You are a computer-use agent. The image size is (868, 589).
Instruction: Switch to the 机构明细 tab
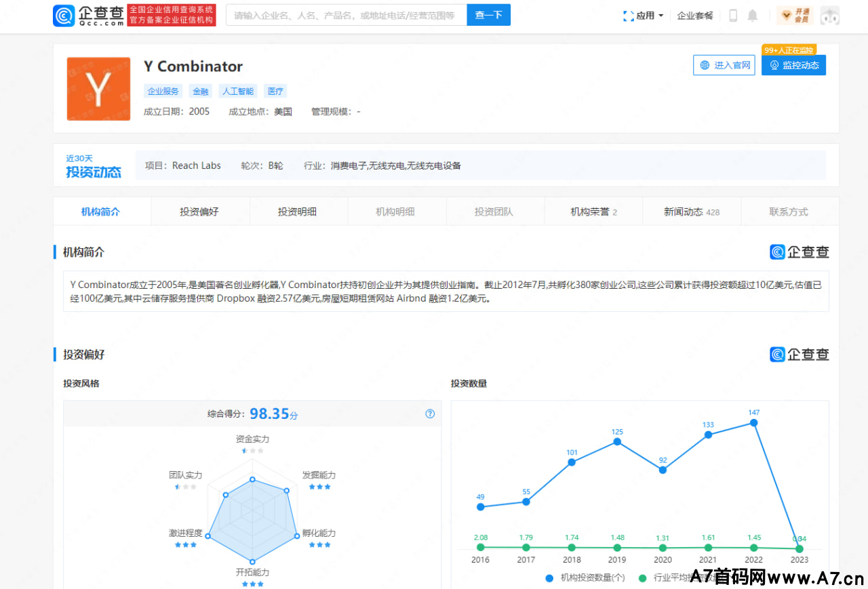tap(396, 211)
